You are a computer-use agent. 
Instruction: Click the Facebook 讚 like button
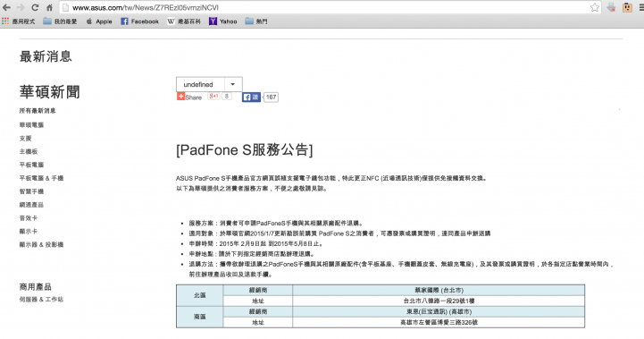click(251, 97)
